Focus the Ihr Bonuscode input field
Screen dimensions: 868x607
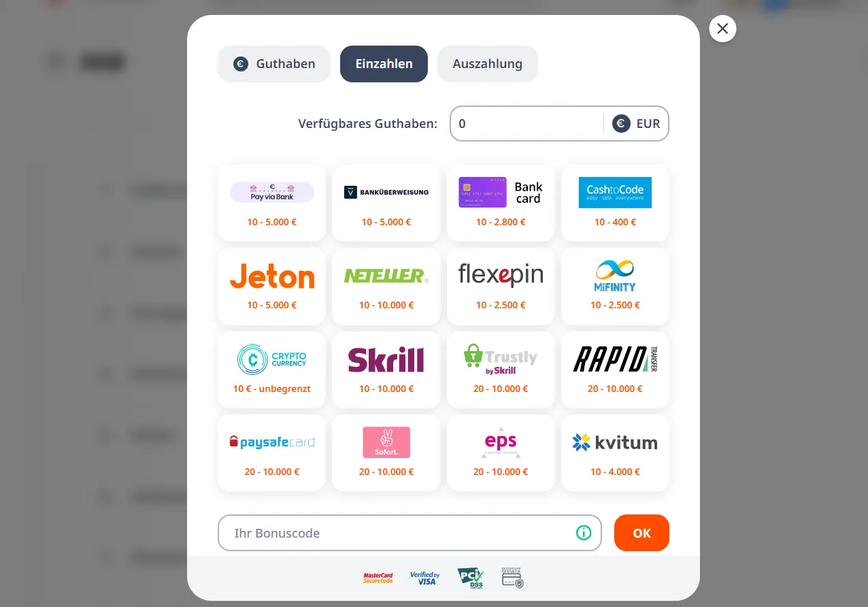(x=410, y=533)
